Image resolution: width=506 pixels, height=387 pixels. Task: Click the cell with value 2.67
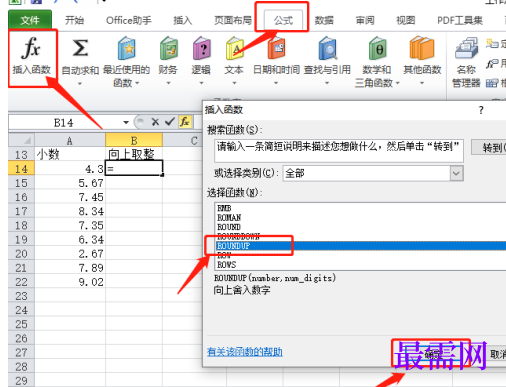70,254
